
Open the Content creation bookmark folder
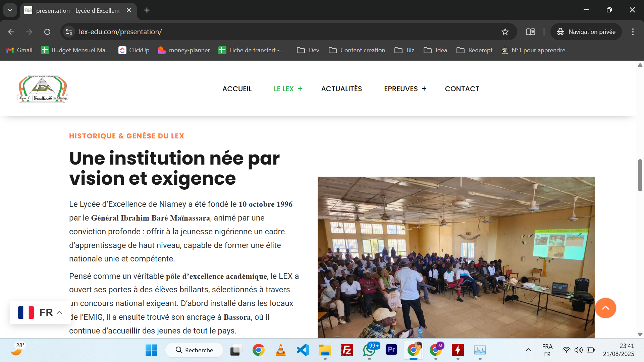tap(357, 50)
